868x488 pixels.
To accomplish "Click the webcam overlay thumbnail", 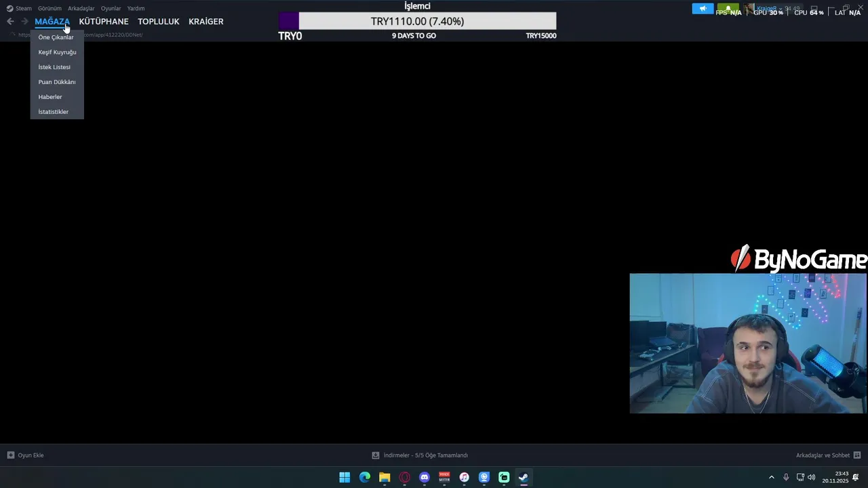I will click(748, 343).
